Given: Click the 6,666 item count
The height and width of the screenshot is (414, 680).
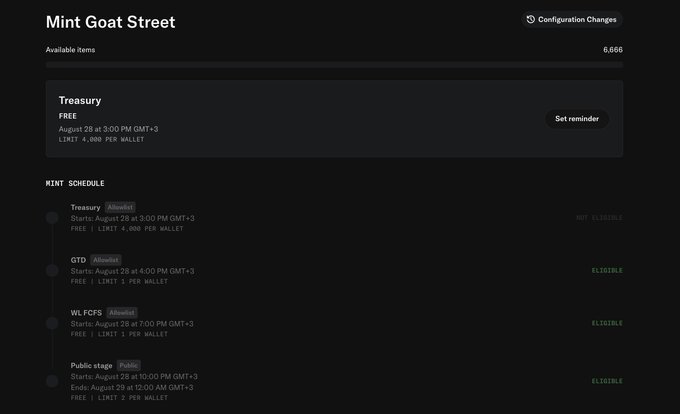Looking at the screenshot, I should pos(613,50).
